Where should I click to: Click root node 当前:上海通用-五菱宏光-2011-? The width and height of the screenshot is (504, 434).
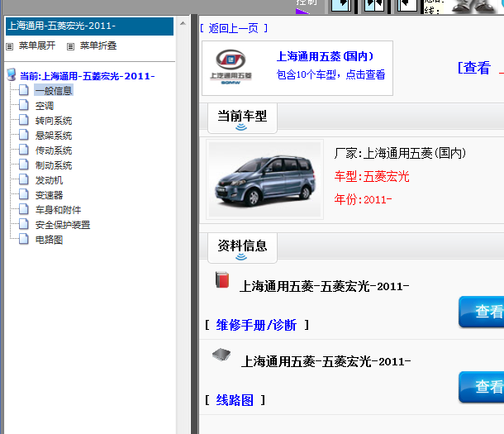[x=88, y=76]
